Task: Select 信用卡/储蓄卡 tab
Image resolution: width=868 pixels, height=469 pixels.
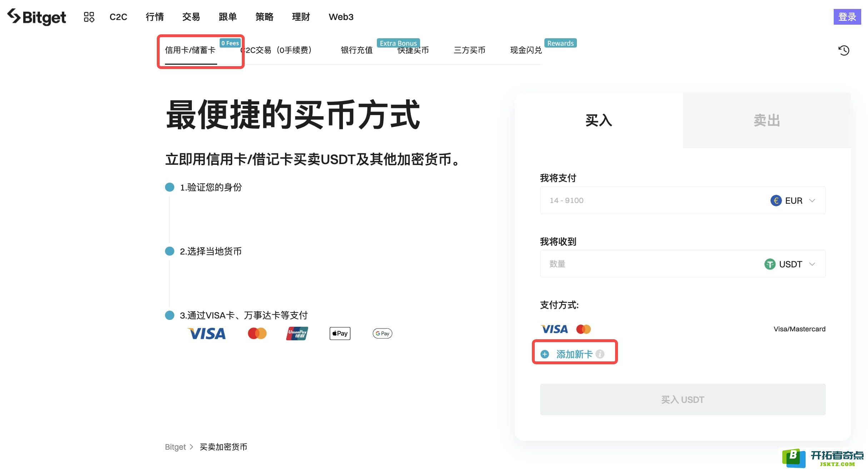Action: click(190, 50)
